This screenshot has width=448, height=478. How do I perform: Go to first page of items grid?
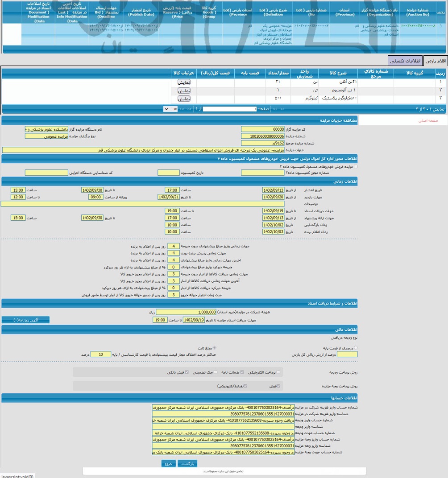click(x=282, y=109)
